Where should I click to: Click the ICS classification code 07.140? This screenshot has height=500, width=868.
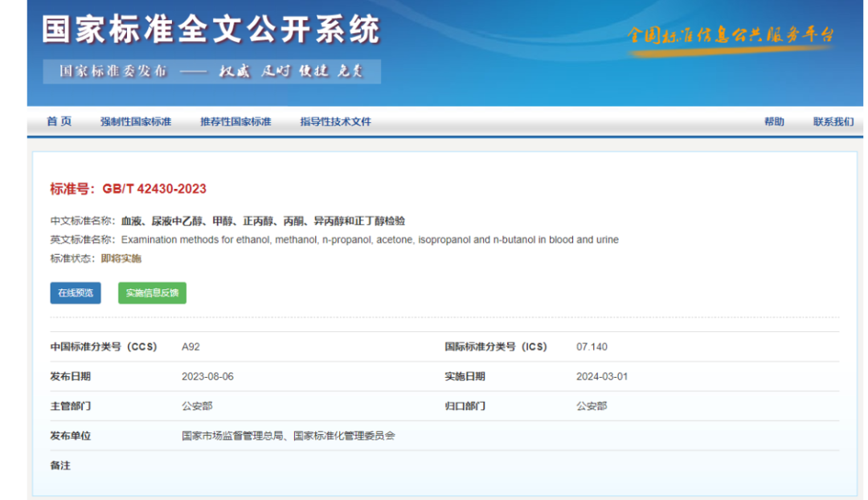595,346
